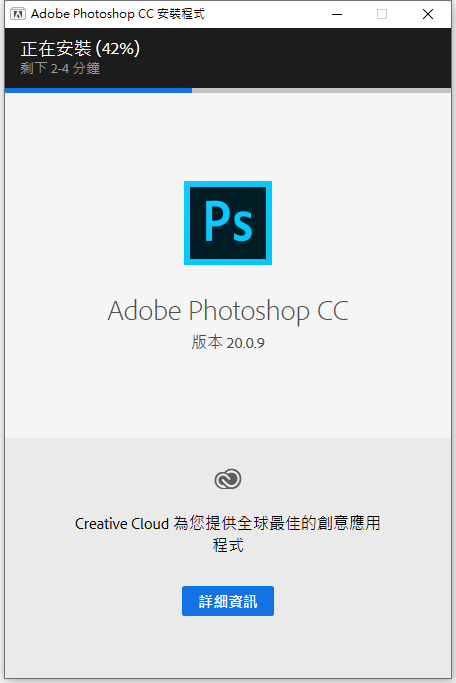Click the 42% percentage in the header
The image size is (456, 683).
[x=118, y=48]
